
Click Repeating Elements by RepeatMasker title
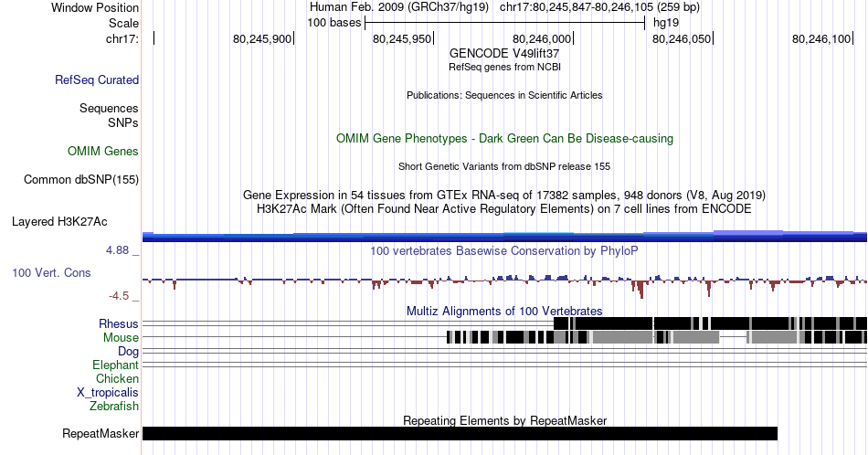[x=504, y=420]
